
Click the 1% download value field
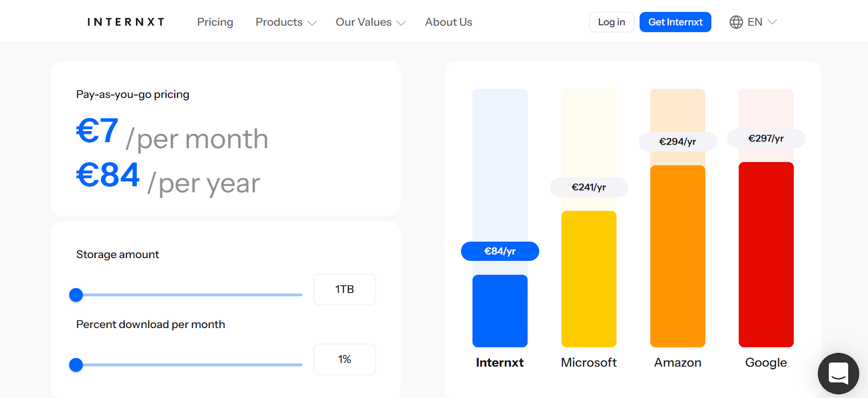pyautogui.click(x=344, y=360)
